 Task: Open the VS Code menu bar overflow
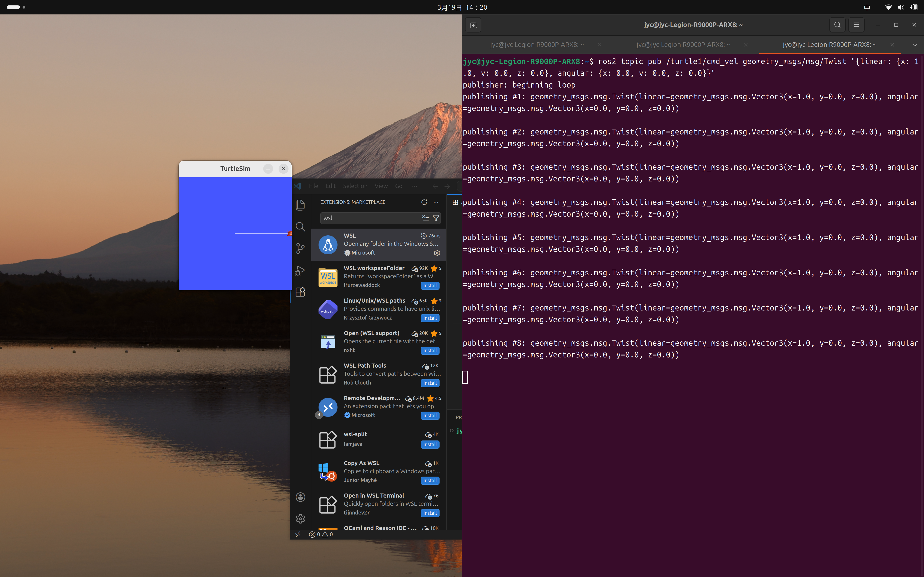click(x=414, y=186)
